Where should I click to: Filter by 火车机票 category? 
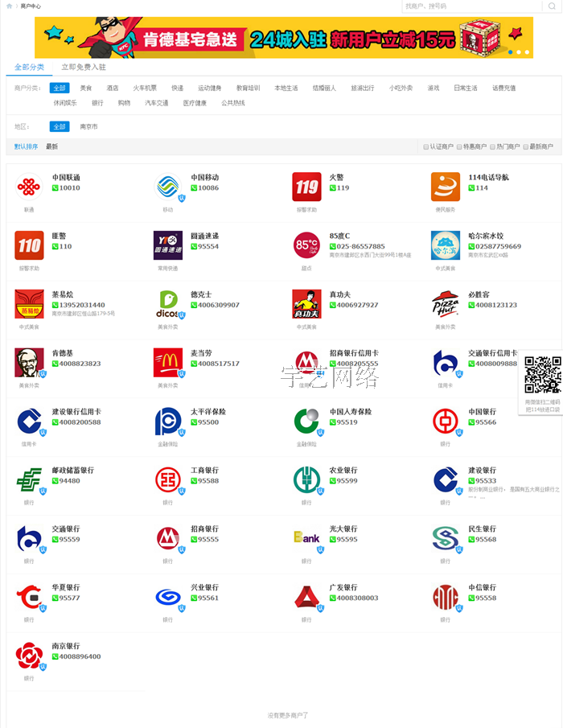pyautogui.click(x=145, y=88)
